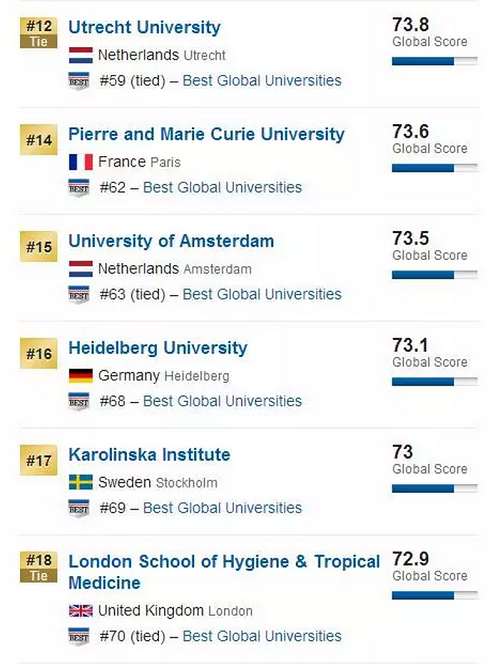
Task: Click the Netherlands flag under University of Amsterdam
Action: click(81, 269)
